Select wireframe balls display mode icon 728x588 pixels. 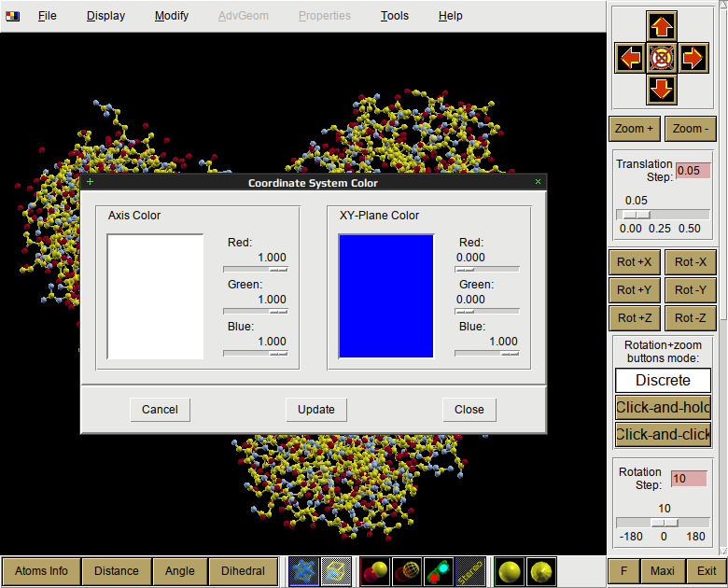coord(407,571)
